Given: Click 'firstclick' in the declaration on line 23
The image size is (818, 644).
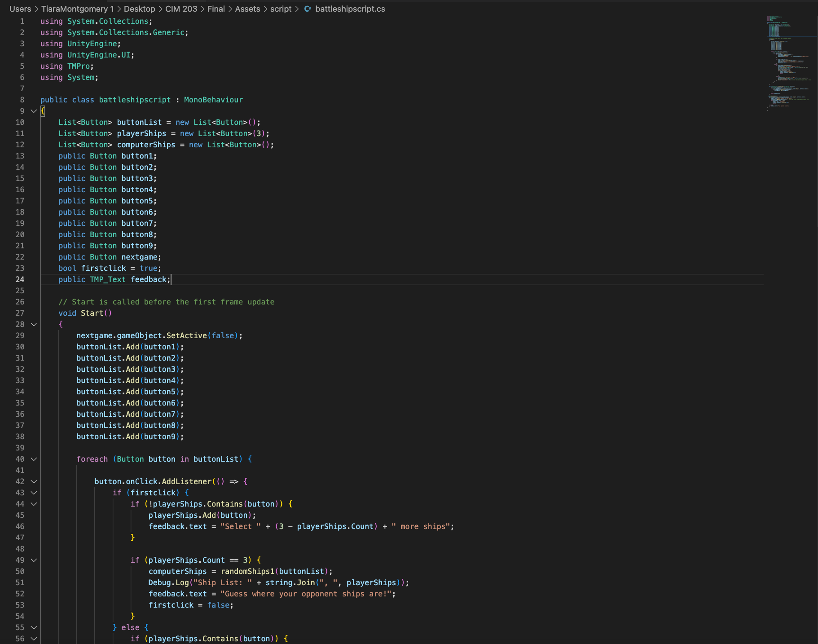Looking at the screenshot, I should pos(103,268).
